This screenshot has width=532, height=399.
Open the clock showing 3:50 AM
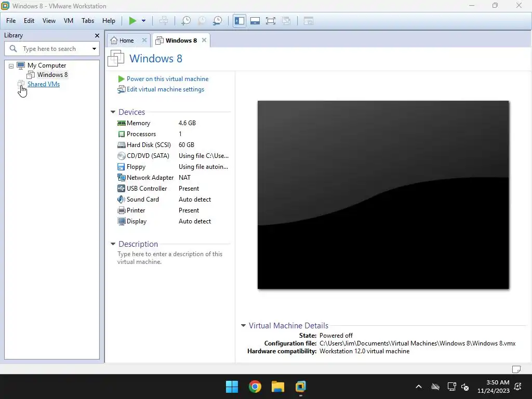[494, 387]
